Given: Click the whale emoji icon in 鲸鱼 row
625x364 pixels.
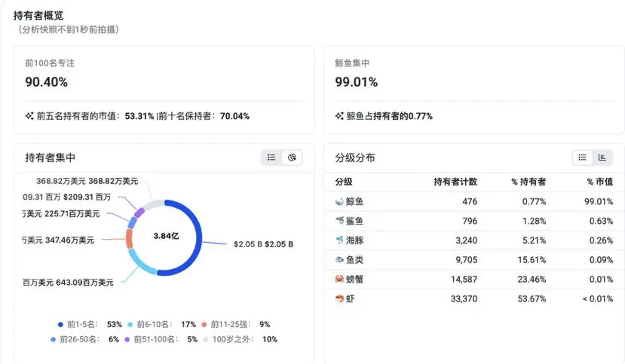Looking at the screenshot, I should click(x=339, y=201).
